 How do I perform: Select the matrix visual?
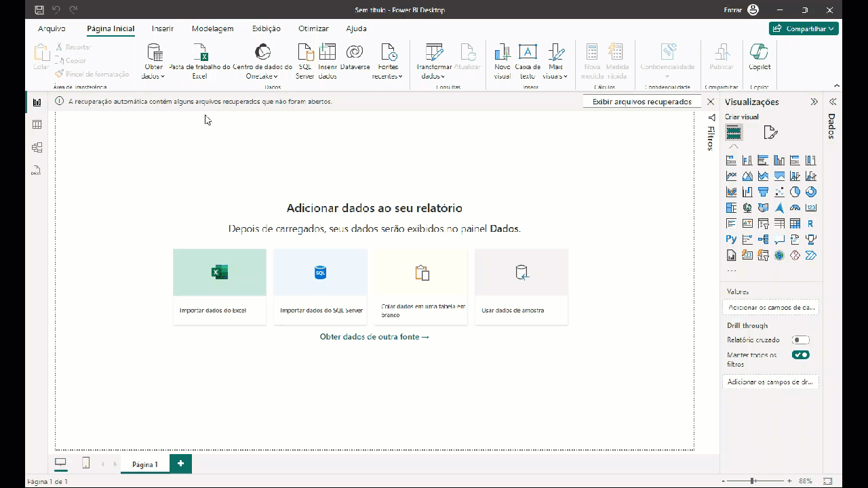point(795,224)
